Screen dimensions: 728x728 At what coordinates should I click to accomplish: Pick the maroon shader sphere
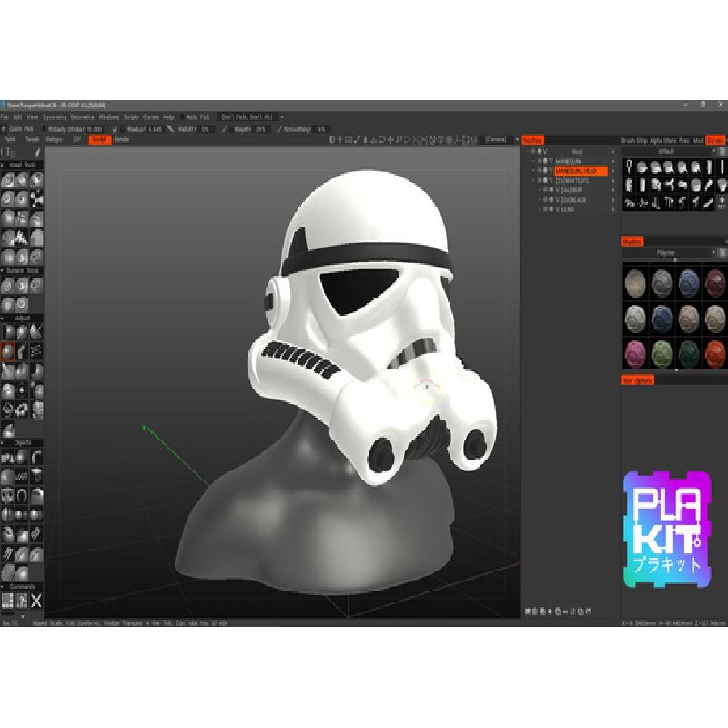pyautogui.click(x=715, y=282)
